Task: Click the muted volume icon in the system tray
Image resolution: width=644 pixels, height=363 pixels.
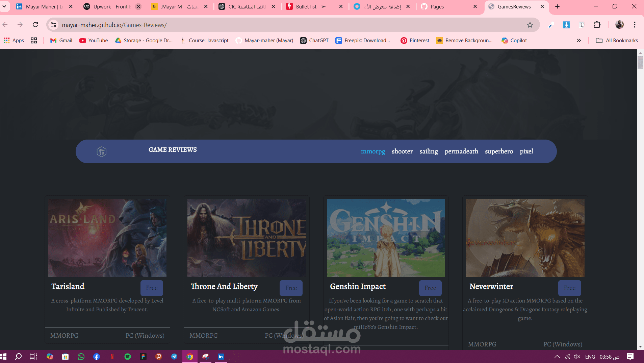Action: pos(577,357)
